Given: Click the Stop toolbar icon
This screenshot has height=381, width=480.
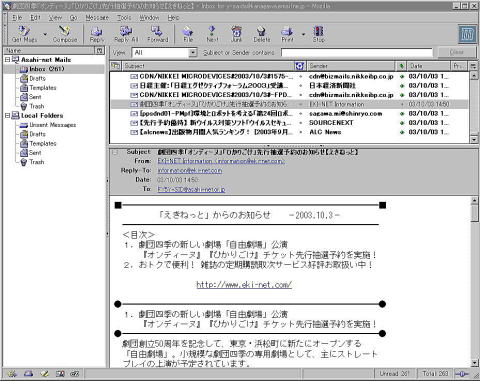Looking at the screenshot, I should (x=319, y=34).
